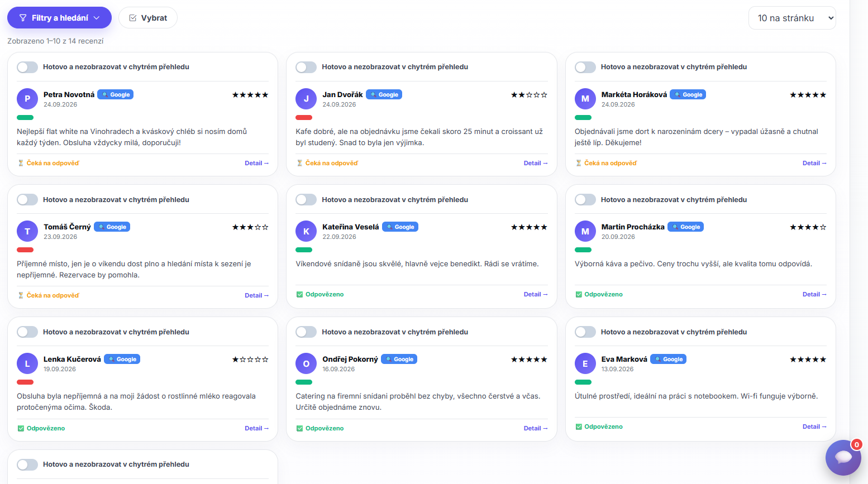
Task: Click Google badge next to Tomáš Černý
Action: click(112, 227)
